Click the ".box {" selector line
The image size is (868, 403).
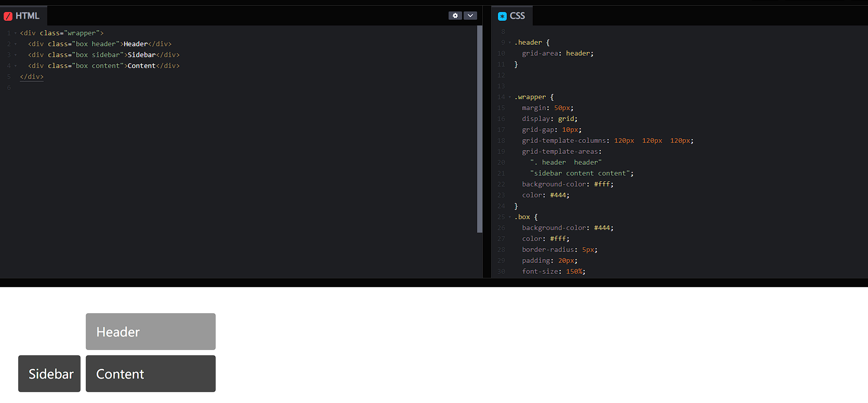(526, 217)
